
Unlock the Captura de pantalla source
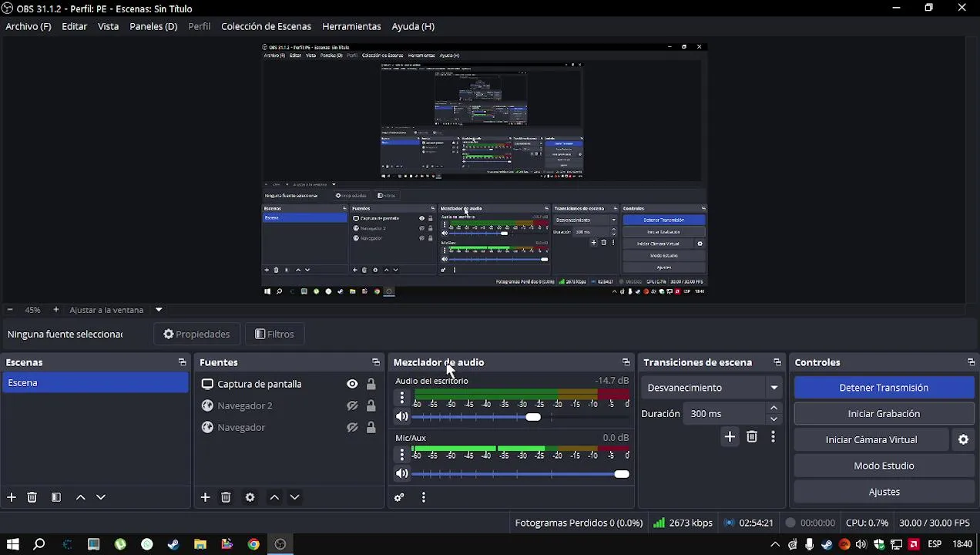point(371,384)
